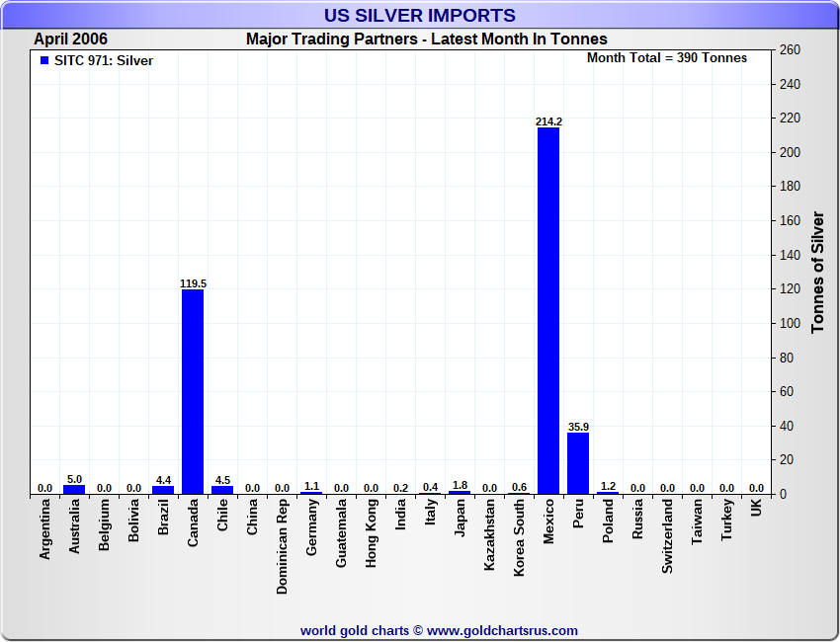Click the Australia bar showing 5.0

click(x=74, y=489)
